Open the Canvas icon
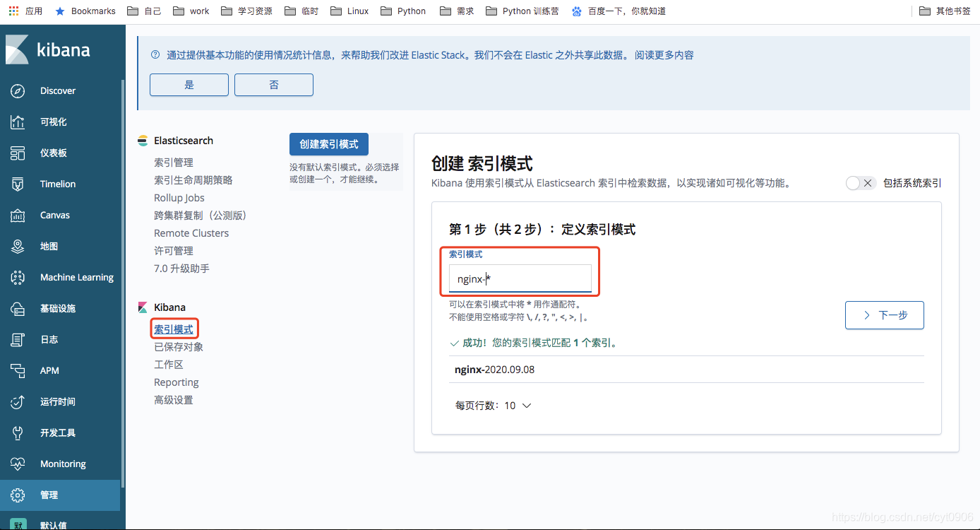 tap(18, 215)
